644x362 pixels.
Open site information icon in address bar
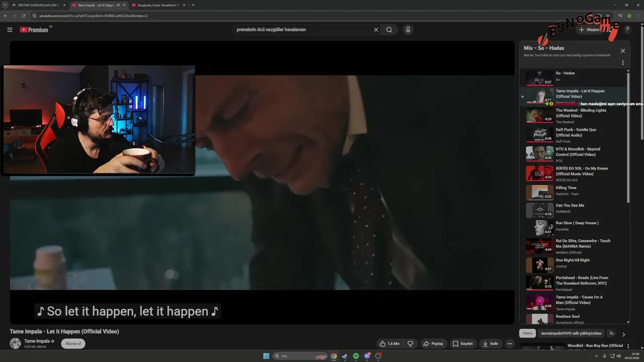[x=35, y=16]
